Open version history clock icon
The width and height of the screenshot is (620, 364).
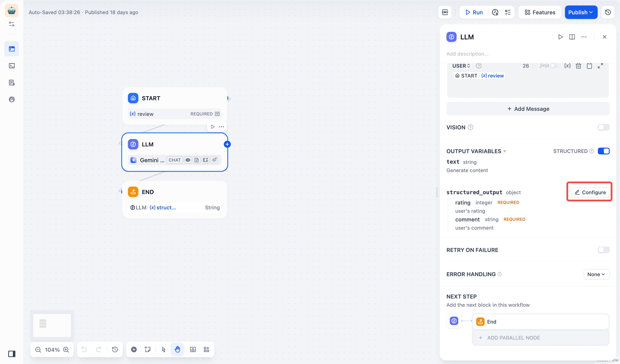click(608, 12)
